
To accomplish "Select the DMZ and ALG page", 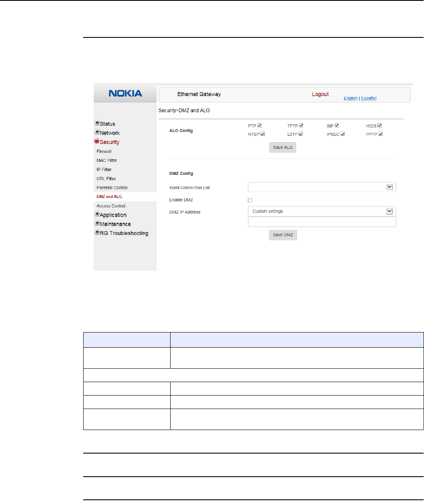I will coord(109,197).
